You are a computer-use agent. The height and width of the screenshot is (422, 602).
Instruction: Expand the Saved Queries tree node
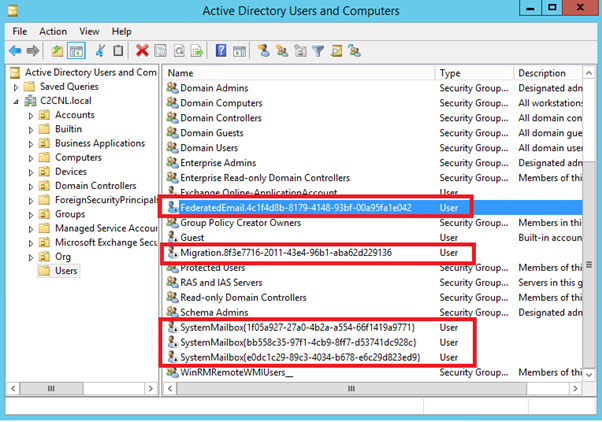pos(17,87)
